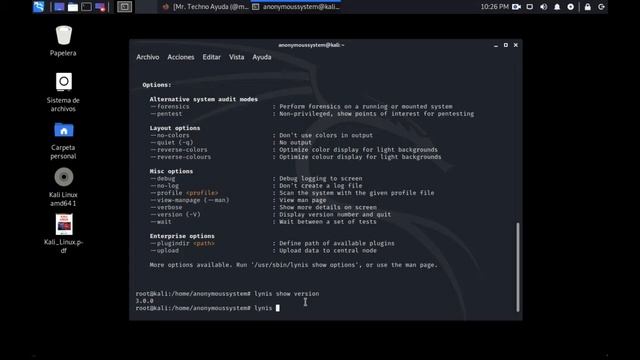Click the 'Options:' heading text

157,85
